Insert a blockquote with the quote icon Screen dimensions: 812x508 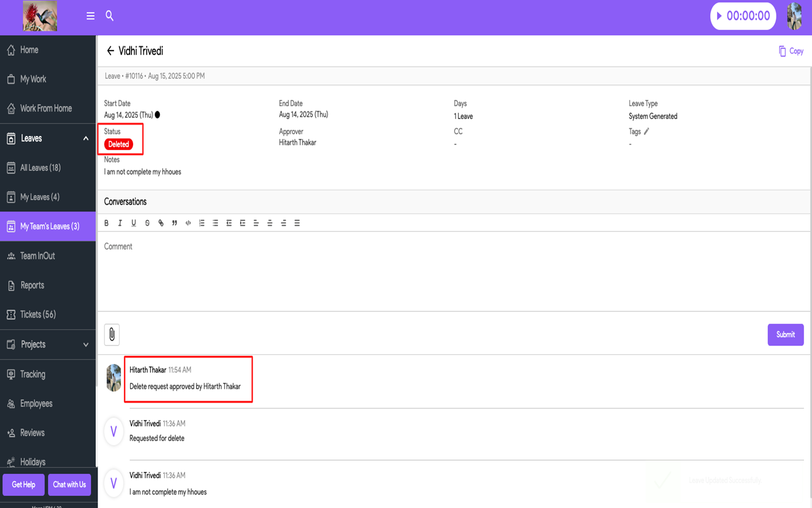tap(174, 223)
